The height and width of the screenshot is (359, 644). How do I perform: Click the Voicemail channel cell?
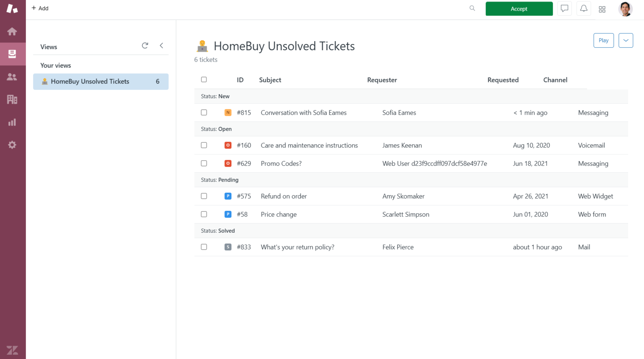[x=591, y=145]
